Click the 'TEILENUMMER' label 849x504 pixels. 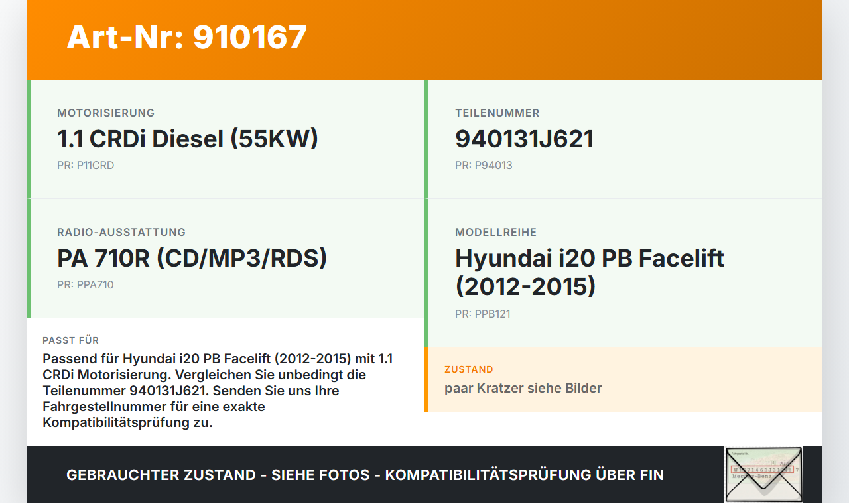(497, 113)
